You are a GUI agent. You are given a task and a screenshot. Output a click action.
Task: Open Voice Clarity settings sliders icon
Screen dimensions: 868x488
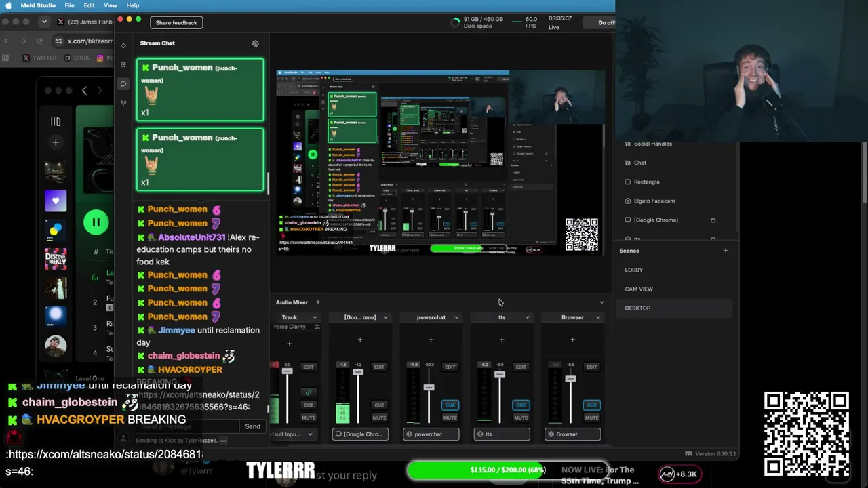317,327
